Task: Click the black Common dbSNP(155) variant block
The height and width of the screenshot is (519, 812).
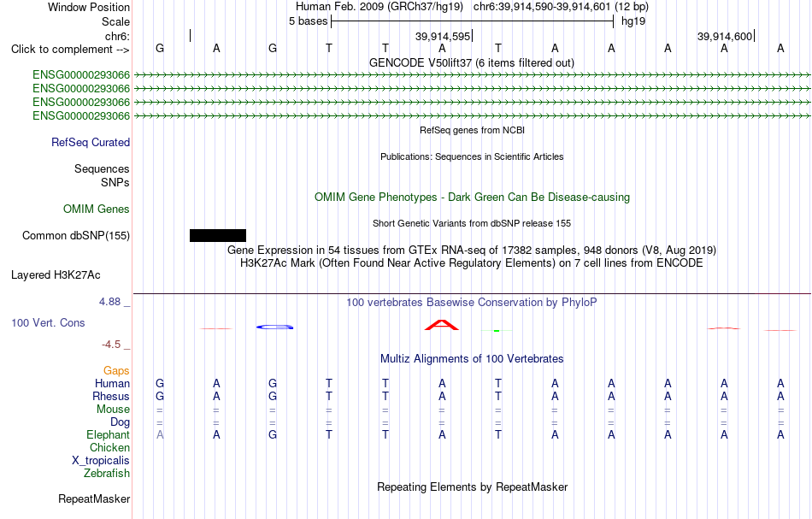Action: tap(217, 236)
